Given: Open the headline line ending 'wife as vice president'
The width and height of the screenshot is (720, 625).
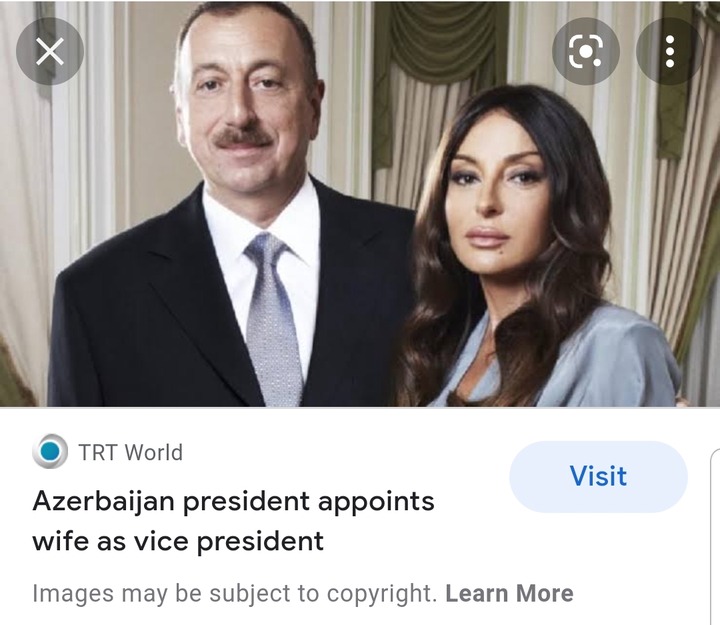Looking at the screenshot, I should [178, 541].
